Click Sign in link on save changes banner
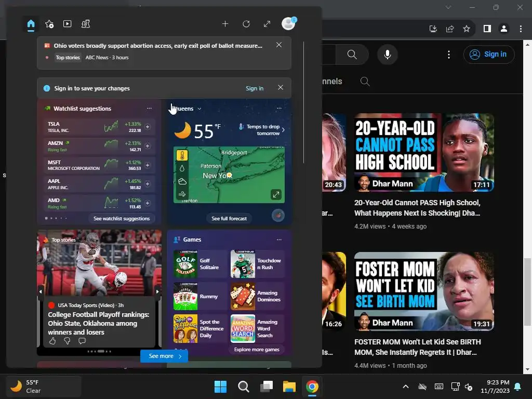532x399 pixels. [255, 88]
